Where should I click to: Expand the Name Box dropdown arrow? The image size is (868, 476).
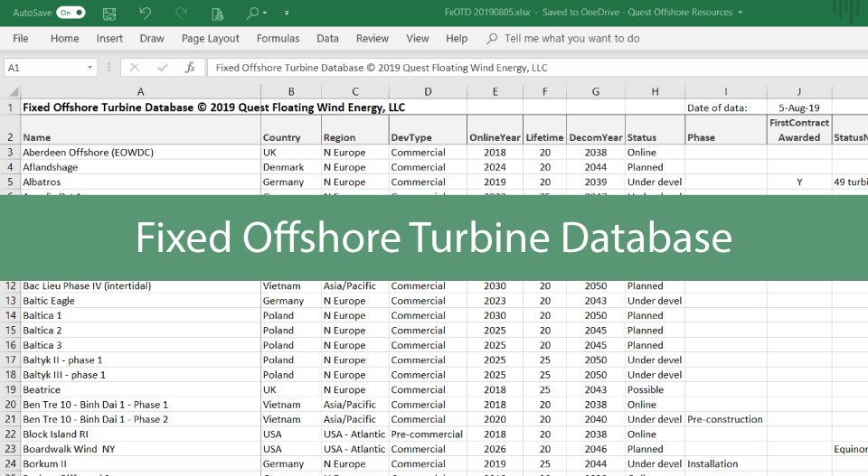pos(90,68)
